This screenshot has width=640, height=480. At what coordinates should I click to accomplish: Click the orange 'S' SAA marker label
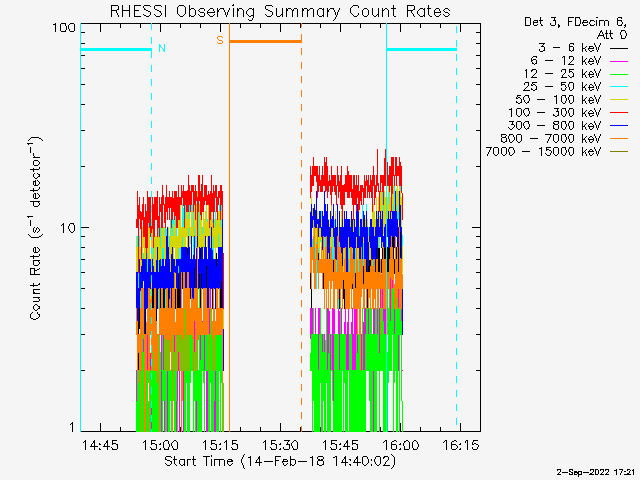click(220, 40)
